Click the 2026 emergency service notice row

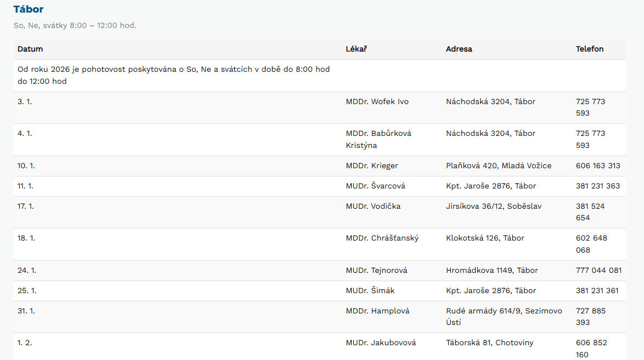click(173, 76)
